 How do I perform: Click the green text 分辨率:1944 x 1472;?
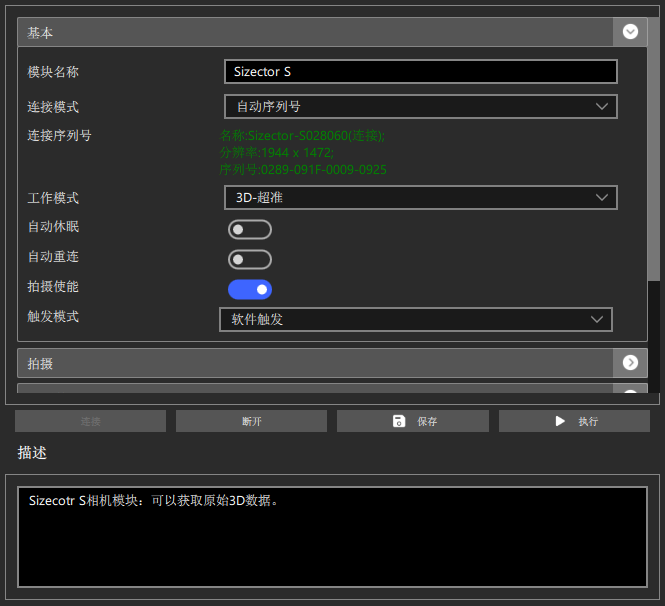277,153
